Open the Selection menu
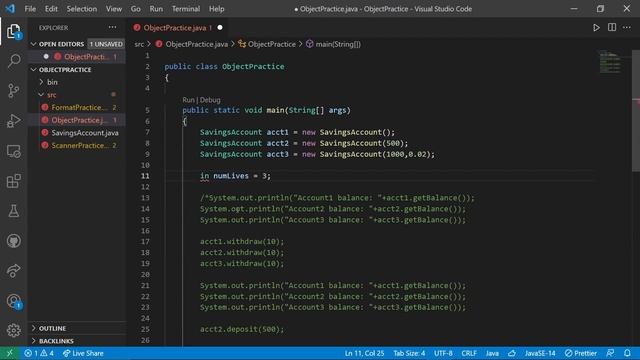Viewport: 640px width, 360px height. [82, 9]
